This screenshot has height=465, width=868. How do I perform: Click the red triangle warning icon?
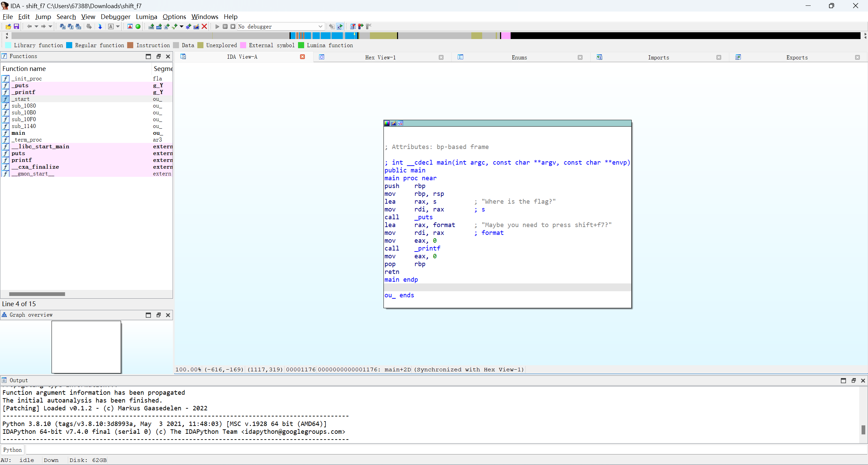point(130,26)
